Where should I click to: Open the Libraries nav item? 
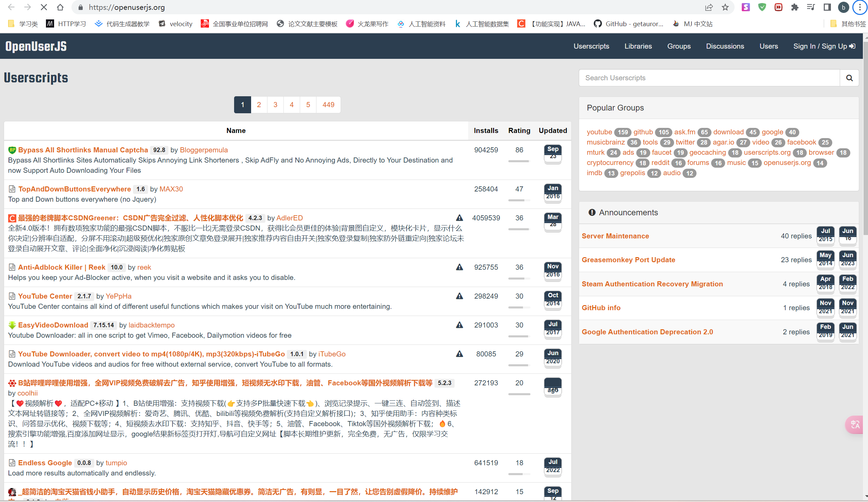pyautogui.click(x=638, y=46)
